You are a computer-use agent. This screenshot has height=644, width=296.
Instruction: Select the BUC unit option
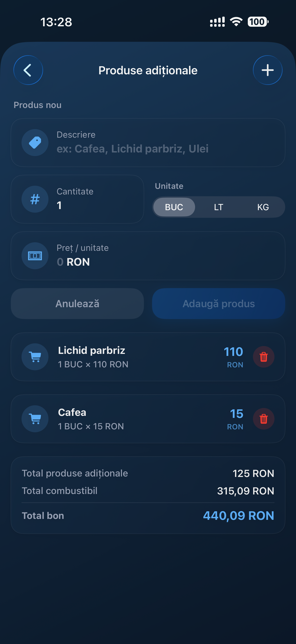tap(174, 207)
